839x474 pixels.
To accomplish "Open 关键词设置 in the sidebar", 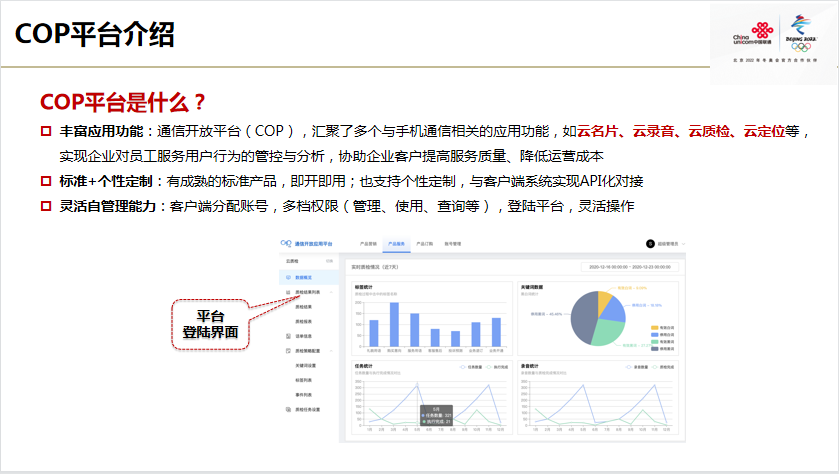I will [307, 366].
